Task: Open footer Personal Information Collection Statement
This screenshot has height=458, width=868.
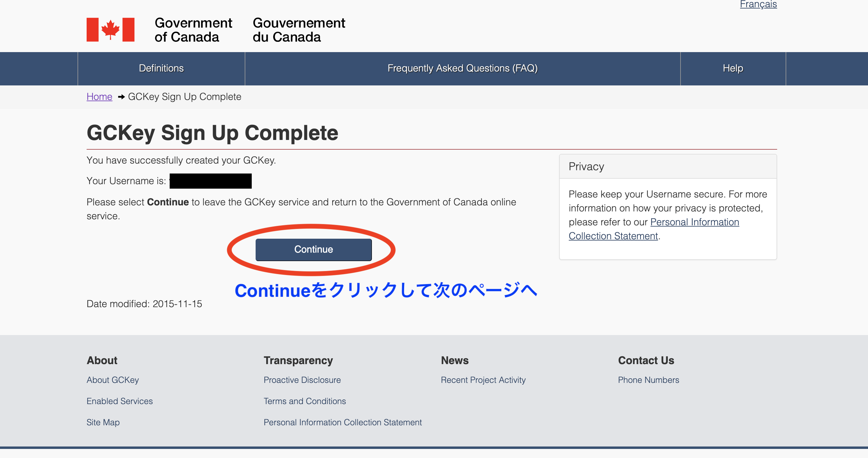Action: click(342, 422)
